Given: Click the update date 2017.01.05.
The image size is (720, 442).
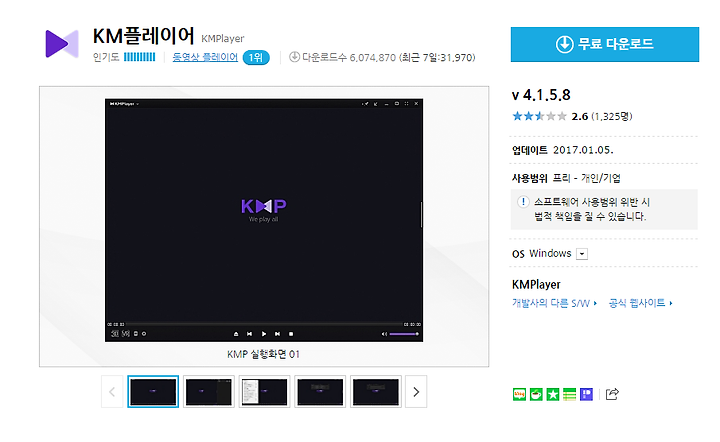Looking at the screenshot, I should (x=583, y=150).
